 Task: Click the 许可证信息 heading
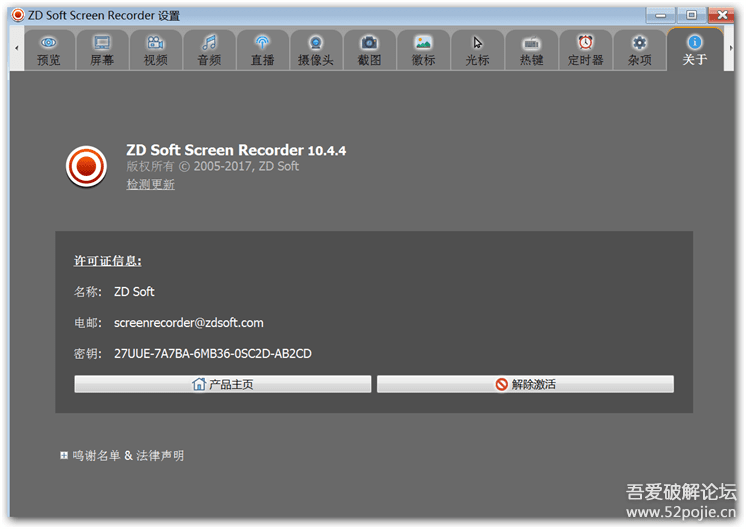(x=108, y=261)
